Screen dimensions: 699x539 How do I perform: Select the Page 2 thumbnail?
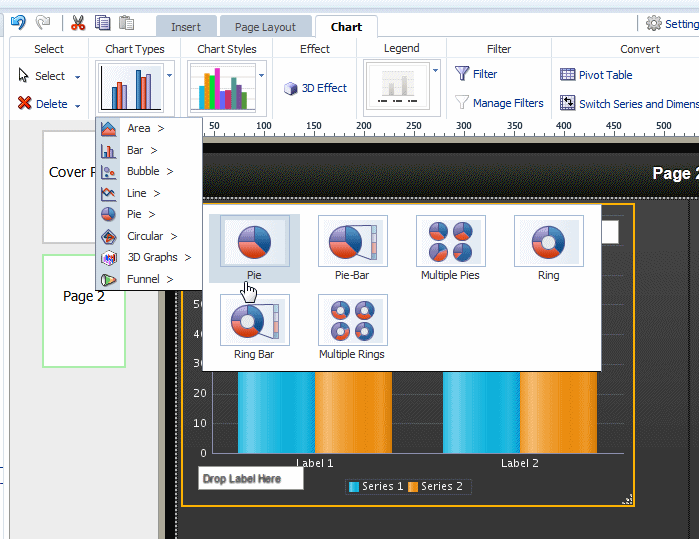(84, 311)
